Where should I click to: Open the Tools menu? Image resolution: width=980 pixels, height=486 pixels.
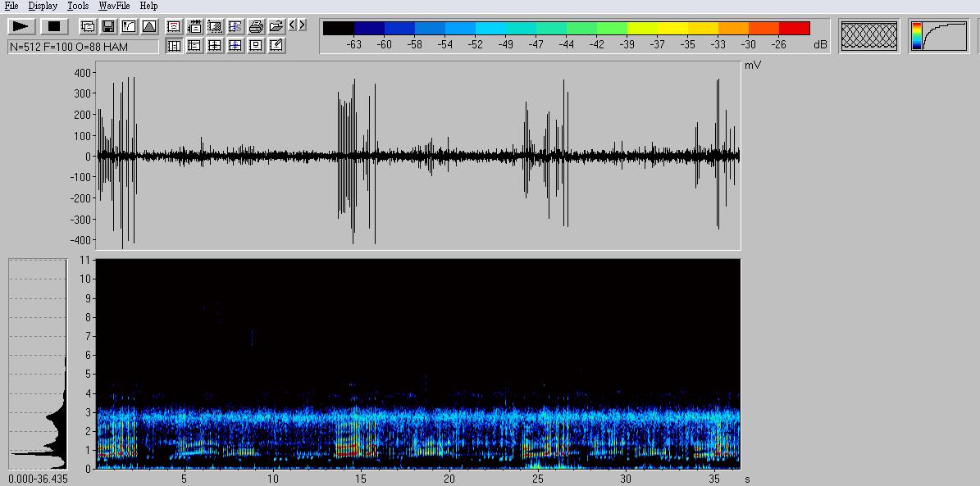78,6
